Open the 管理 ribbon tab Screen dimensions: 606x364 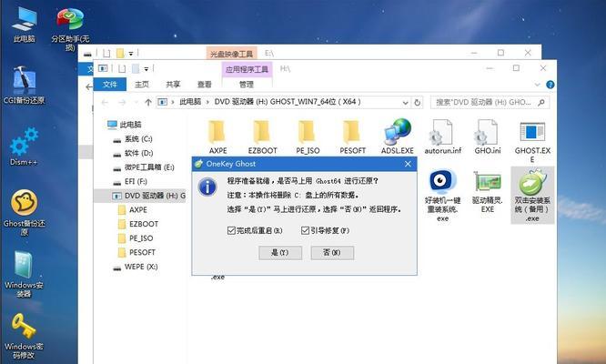[x=247, y=85]
